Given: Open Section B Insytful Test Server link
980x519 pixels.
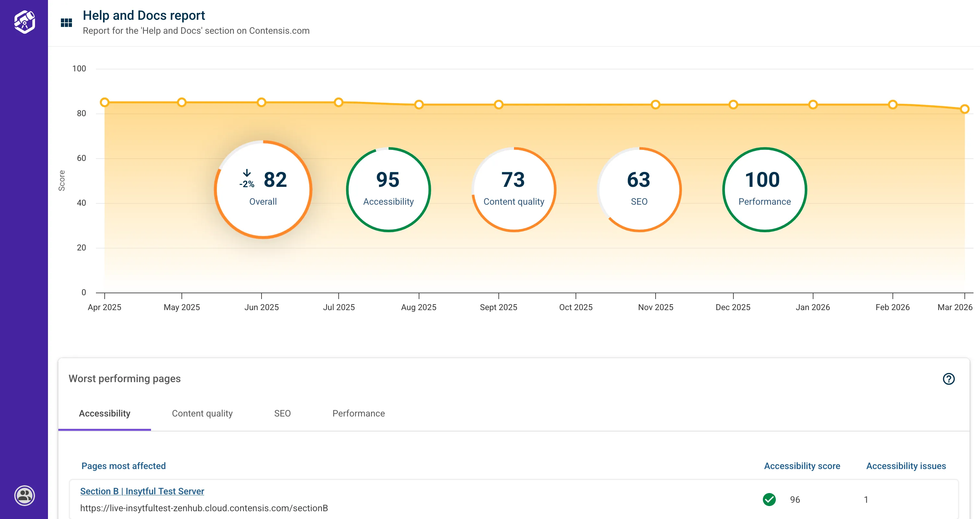Looking at the screenshot, I should tap(142, 491).
